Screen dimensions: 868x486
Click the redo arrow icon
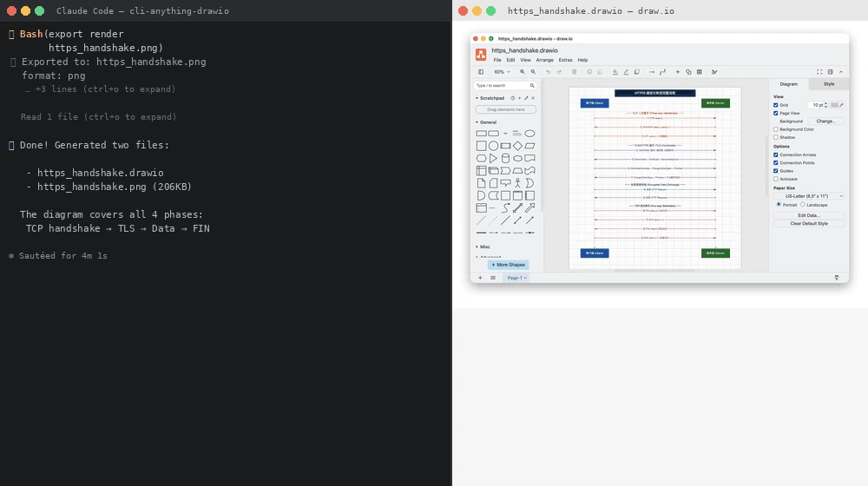(559, 72)
